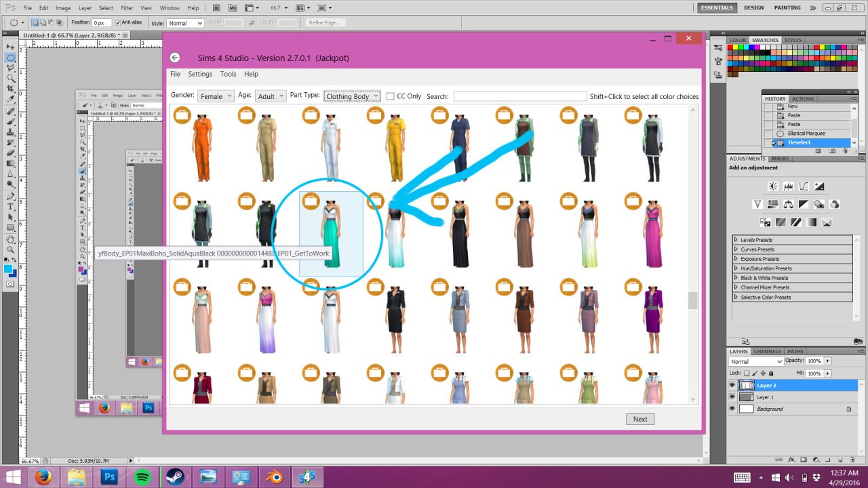The height and width of the screenshot is (488, 868).
Task: Open Spotify from the taskbar
Action: 143,477
